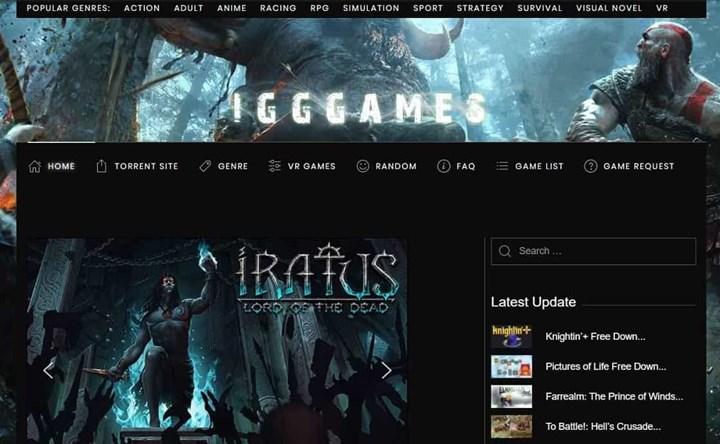This screenshot has width=720, height=444.
Task: Click the search magnifier icon
Action: (x=505, y=251)
